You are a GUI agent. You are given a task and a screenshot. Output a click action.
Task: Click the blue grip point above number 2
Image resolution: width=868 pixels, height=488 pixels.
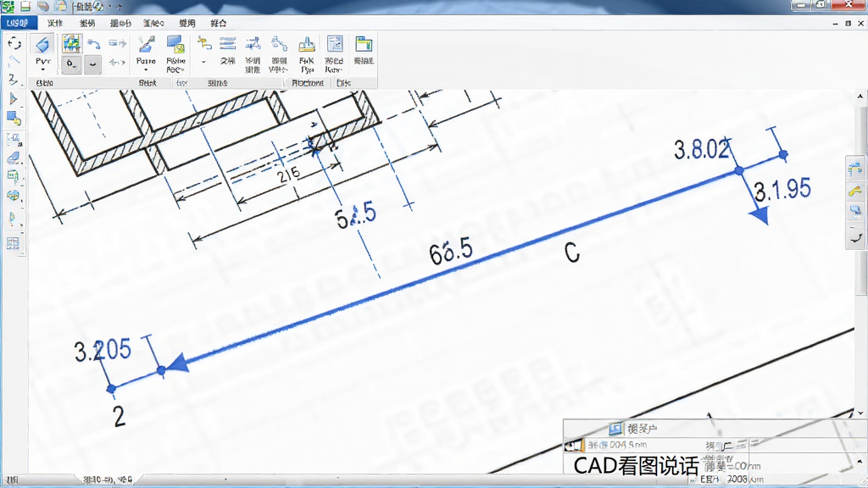pyautogui.click(x=111, y=389)
